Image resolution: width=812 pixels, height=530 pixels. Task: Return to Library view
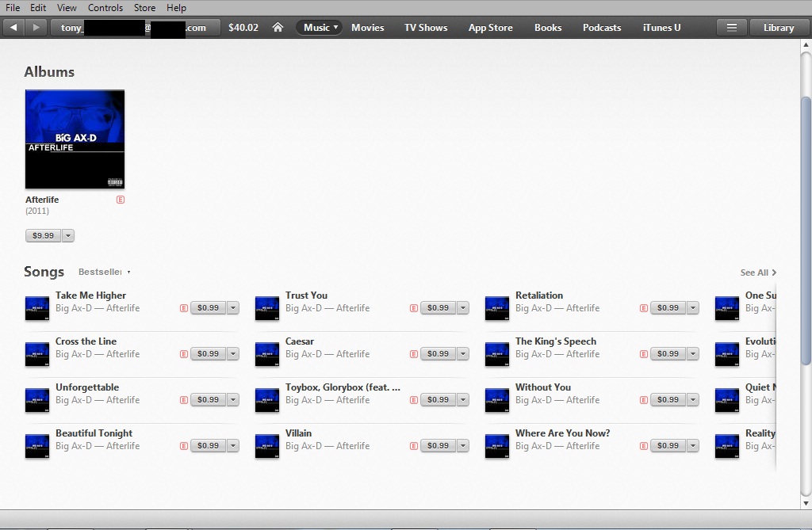(779, 28)
